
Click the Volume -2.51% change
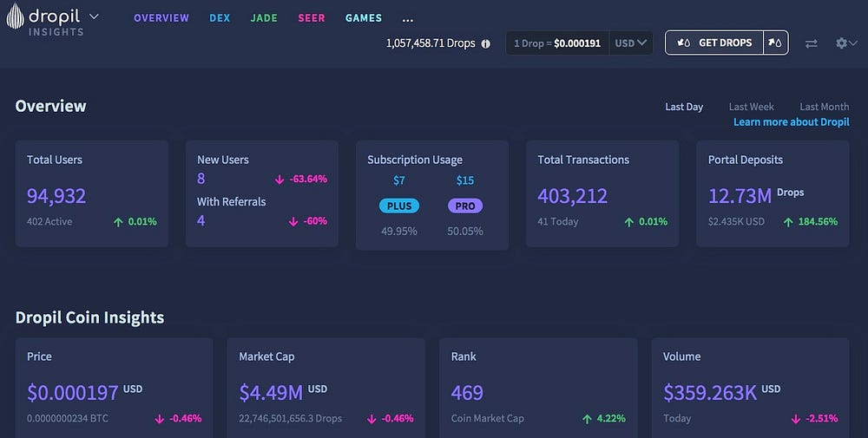click(x=814, y=418)
